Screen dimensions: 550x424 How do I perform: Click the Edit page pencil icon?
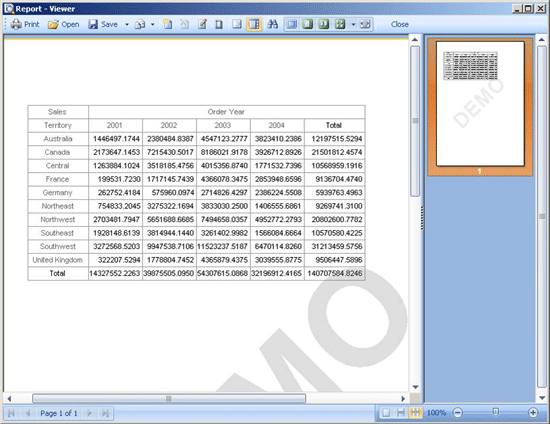pyautogui.click(x=202, y=24)
